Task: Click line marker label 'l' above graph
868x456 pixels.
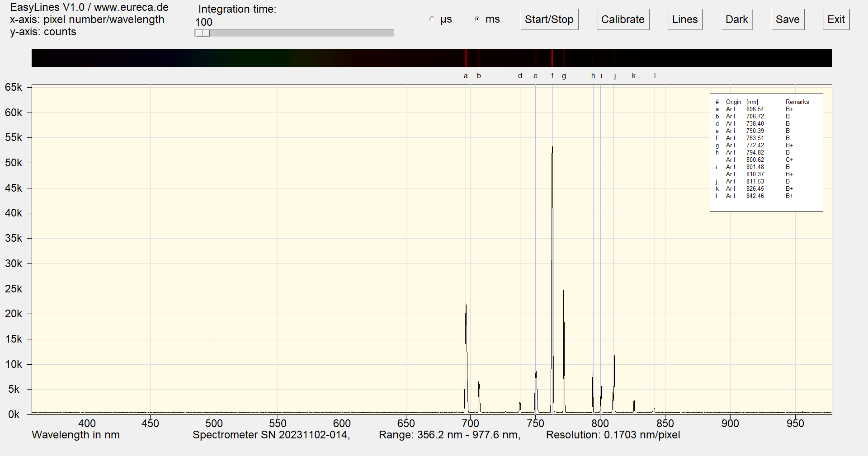Action: (x=655, y=76)
